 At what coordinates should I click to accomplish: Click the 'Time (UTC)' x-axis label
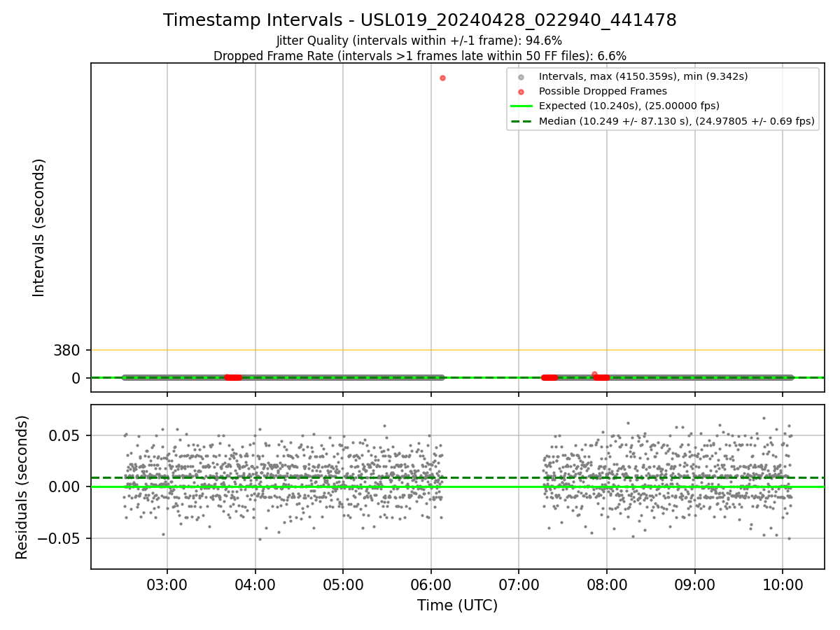click(x=458, y=605)
